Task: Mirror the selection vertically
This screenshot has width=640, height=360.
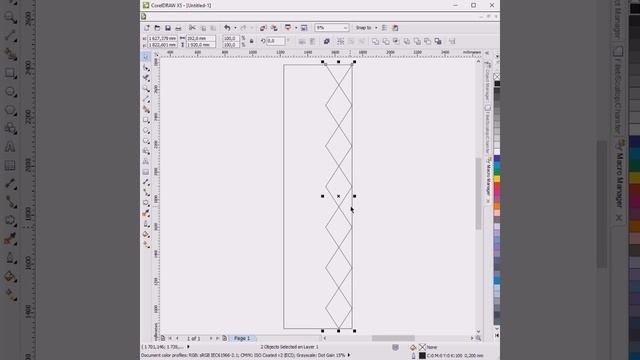Action: coord(312,41)
